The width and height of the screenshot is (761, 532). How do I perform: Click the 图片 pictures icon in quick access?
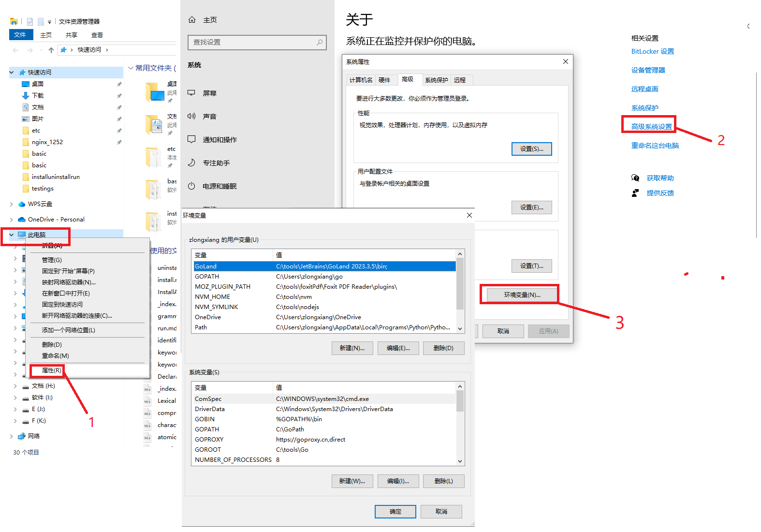coord(26,119)
